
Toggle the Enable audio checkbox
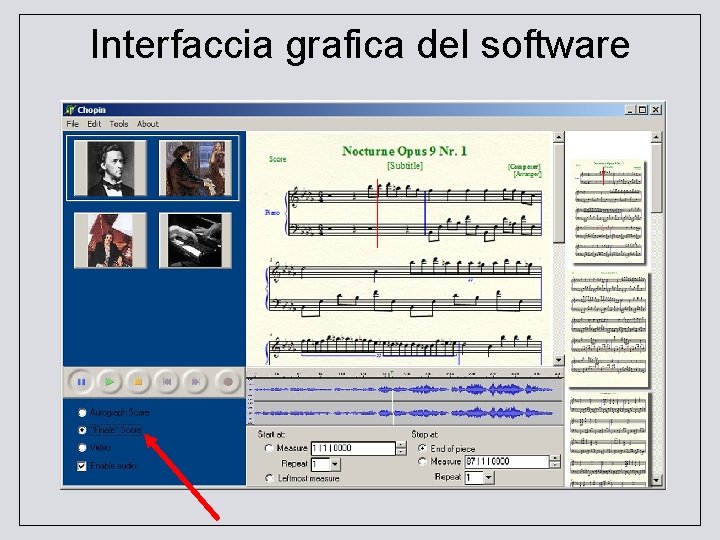coord(82,466)
